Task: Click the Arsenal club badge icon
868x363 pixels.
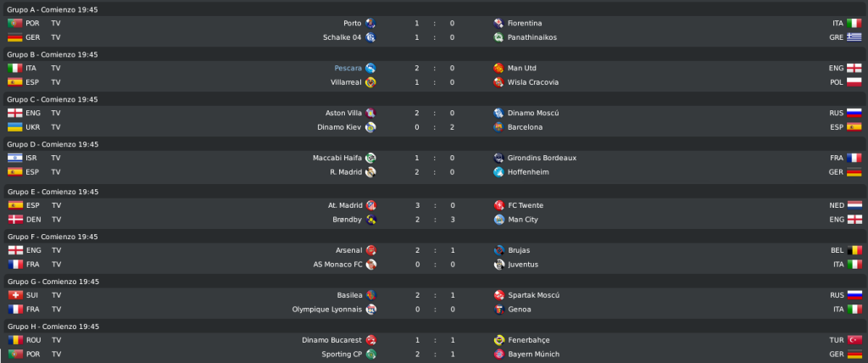Action: pos(371,250)
